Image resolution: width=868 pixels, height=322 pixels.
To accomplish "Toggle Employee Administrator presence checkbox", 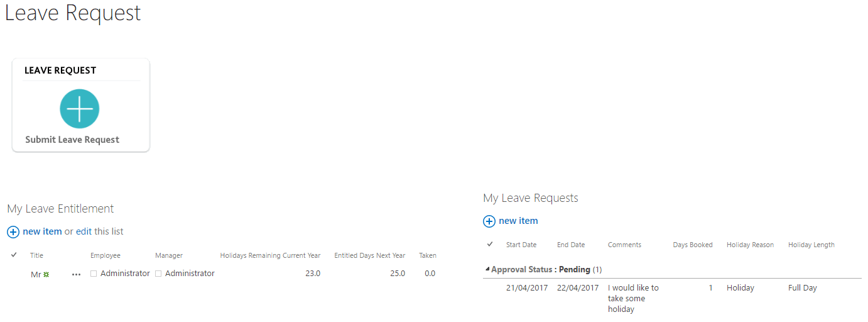I will (94, 274).
